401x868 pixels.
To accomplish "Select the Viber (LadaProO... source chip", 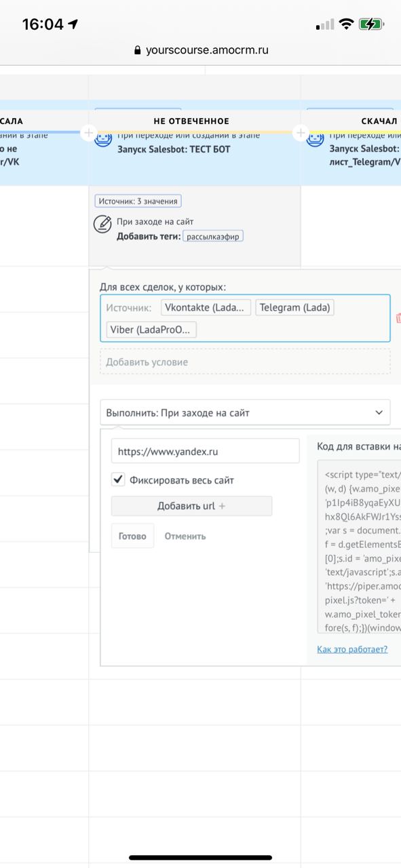I will point(152,330).
